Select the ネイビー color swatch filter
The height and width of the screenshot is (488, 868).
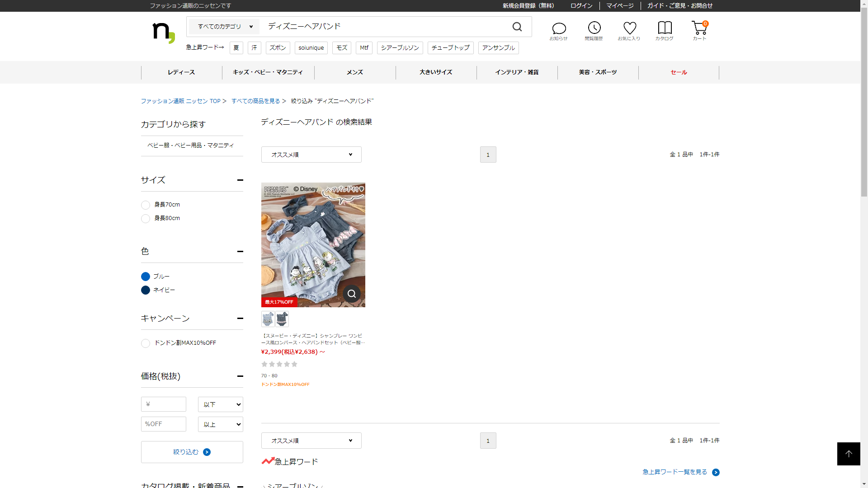[146, 290]
